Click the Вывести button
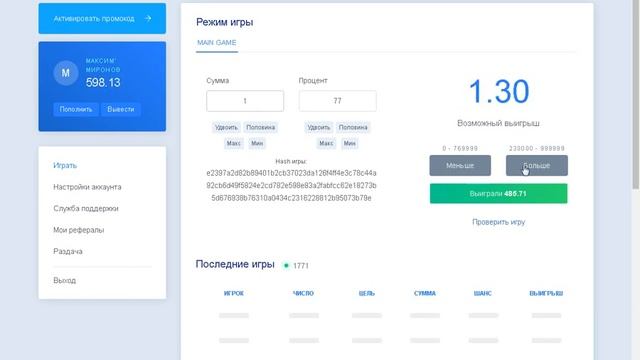This screenshot has width=640, height=360. tap(121, 109)
